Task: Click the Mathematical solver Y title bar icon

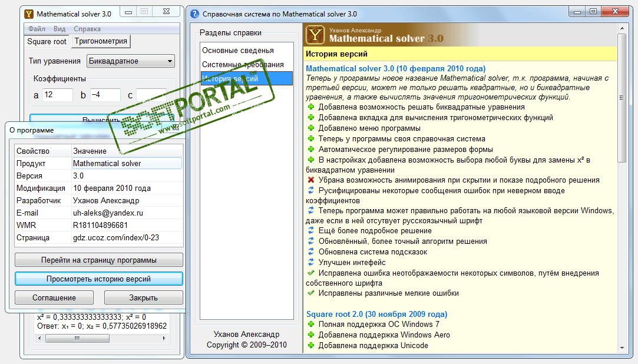Action: [29, 14]
